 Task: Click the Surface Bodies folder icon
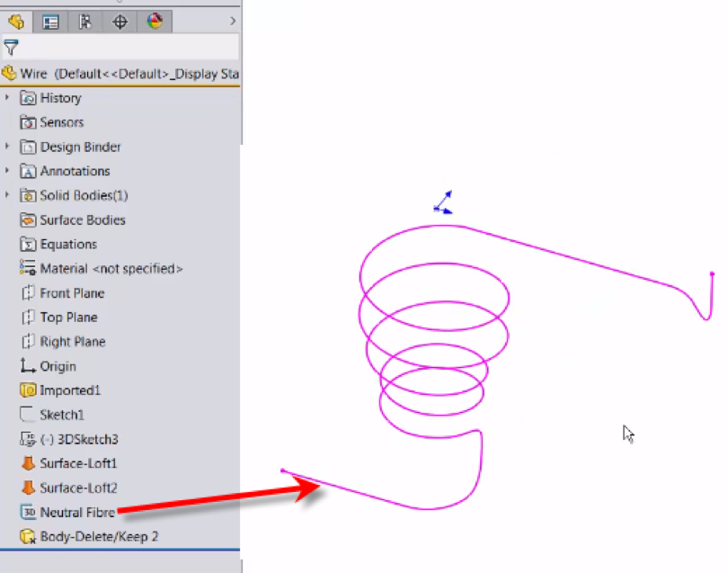[x=28, y=219]
